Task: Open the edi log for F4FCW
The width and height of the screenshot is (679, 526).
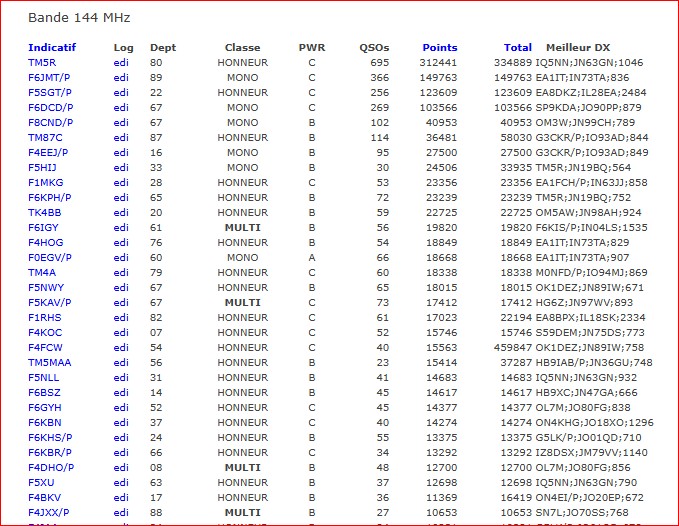Action: point(121,348)
